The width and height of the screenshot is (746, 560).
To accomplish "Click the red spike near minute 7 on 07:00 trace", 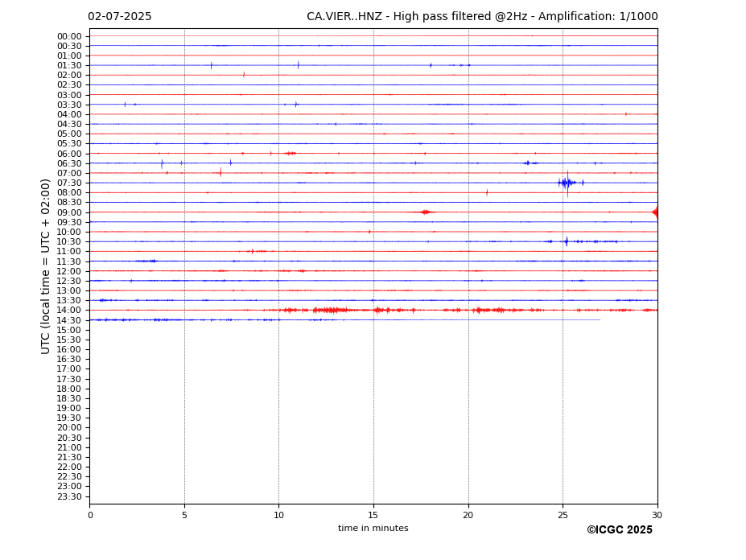I will (x=221, y=171).
